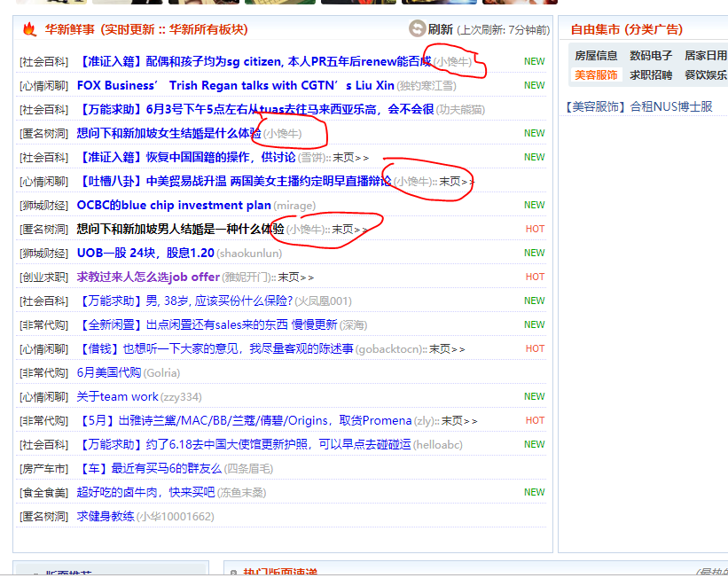Image resolution: width=728 pixels, height=578 pixels.
Task: Open the 合租NUS博士服 classified ad
Action: [x=671, y=106]
